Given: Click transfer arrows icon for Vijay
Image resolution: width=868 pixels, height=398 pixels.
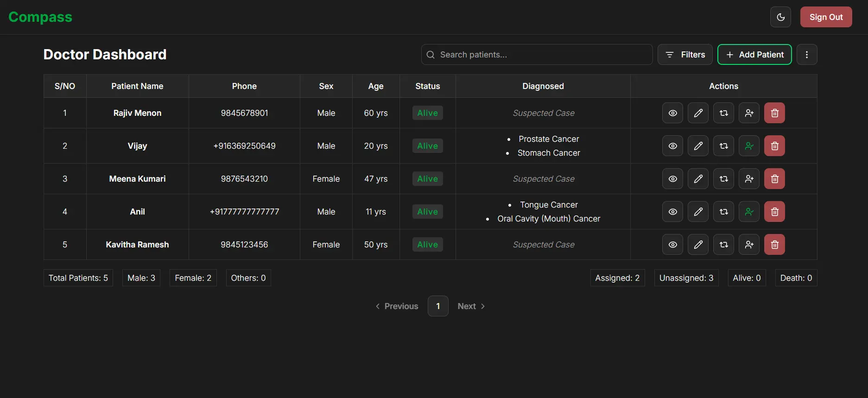Looking at the screenshot, I should click(x=723, y=146).
